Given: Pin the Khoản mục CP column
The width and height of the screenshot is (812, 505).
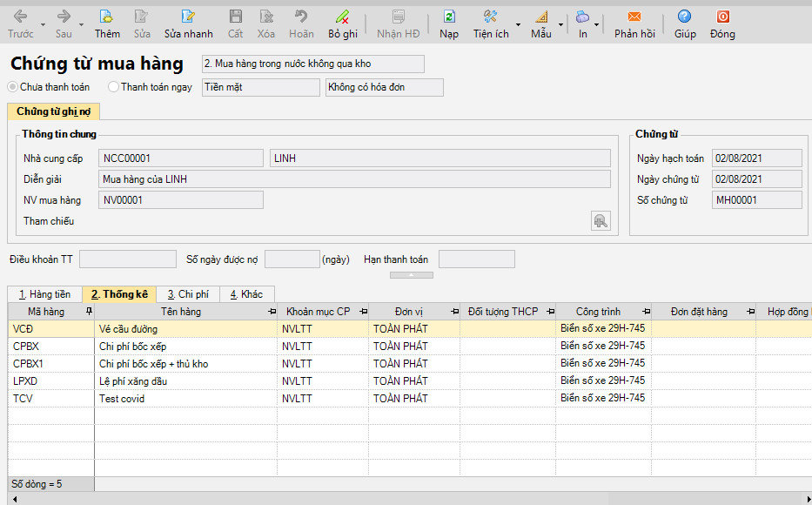Looking at the screenshot, I should point(363,312).
